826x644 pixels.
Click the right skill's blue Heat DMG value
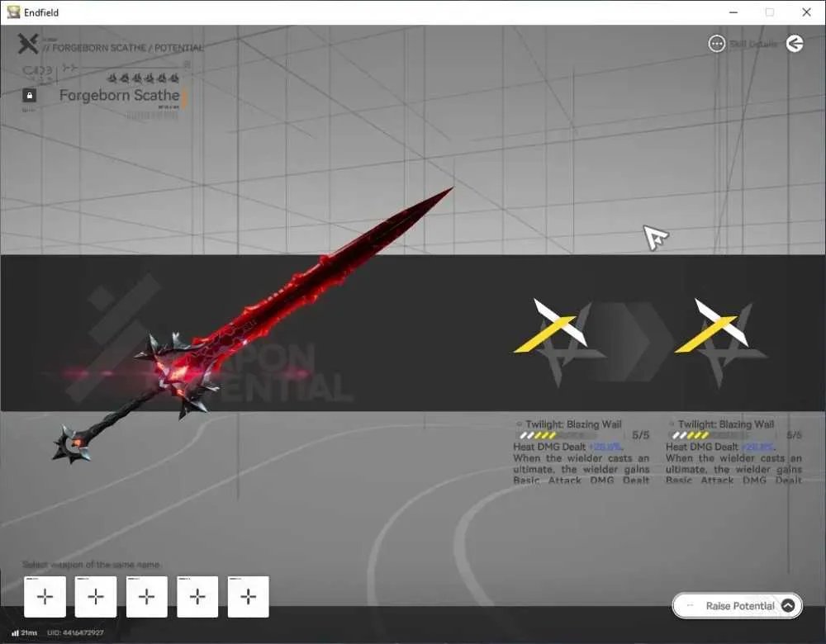[758, 447]
